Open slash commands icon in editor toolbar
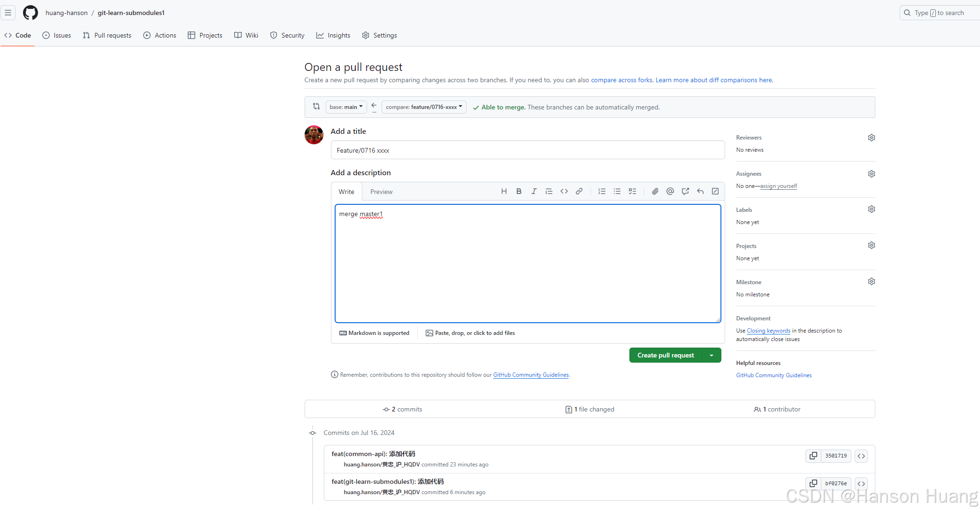 pyautogui.click(x=715, y=191)
